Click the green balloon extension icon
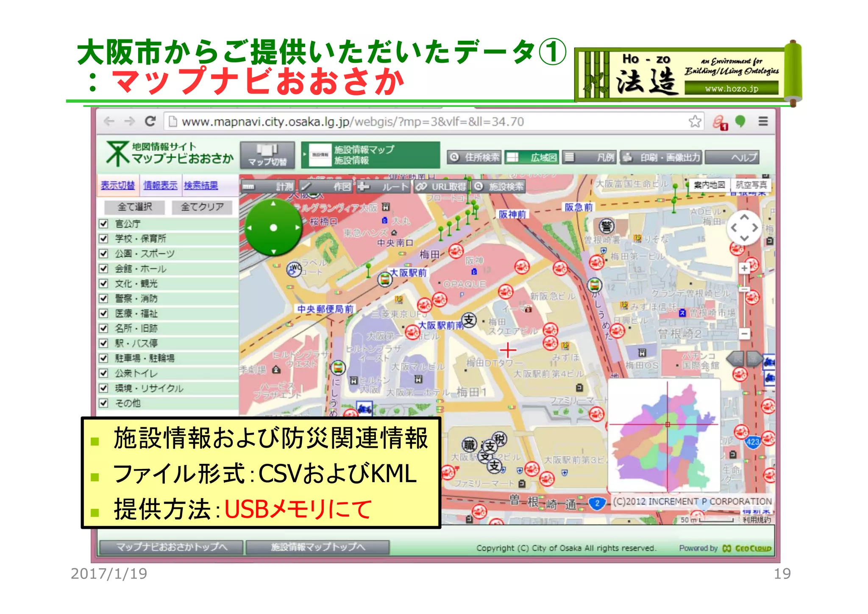This screenshot has height=614, width=868. 740,122
